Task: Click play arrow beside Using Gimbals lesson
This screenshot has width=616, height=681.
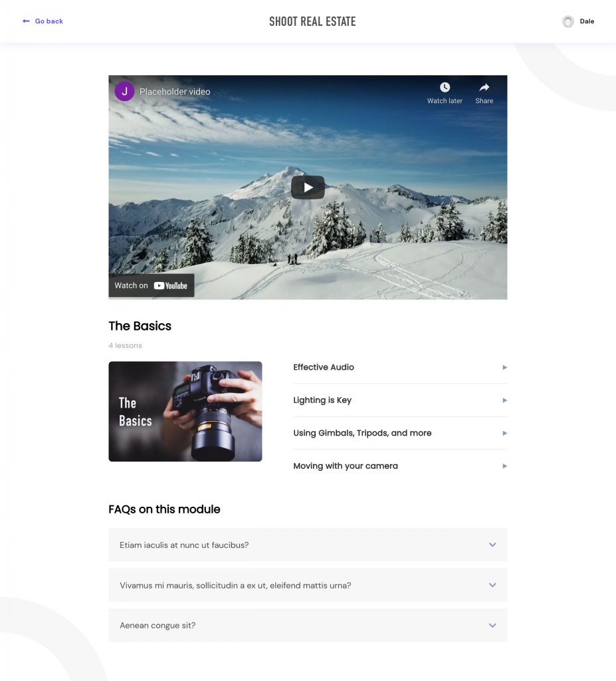Action: (504, 434)
